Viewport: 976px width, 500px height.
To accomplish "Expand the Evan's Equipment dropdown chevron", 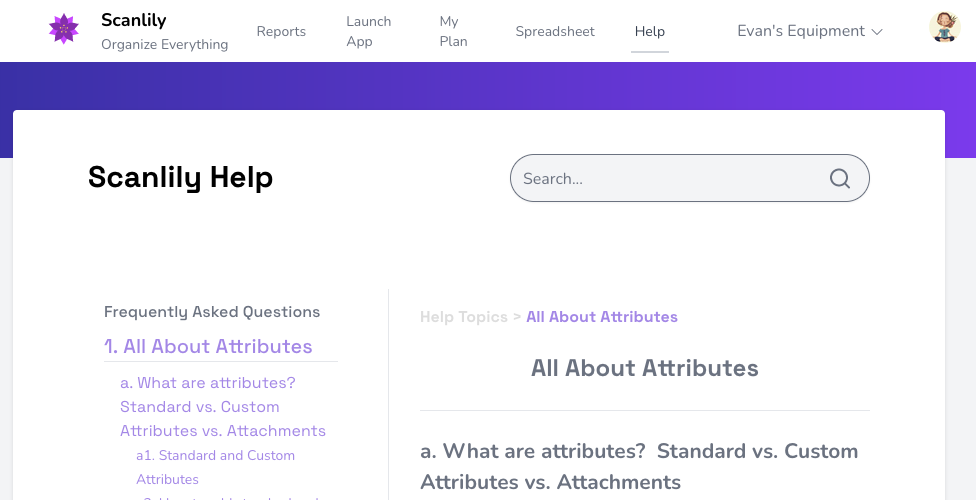I will point(877,32).
